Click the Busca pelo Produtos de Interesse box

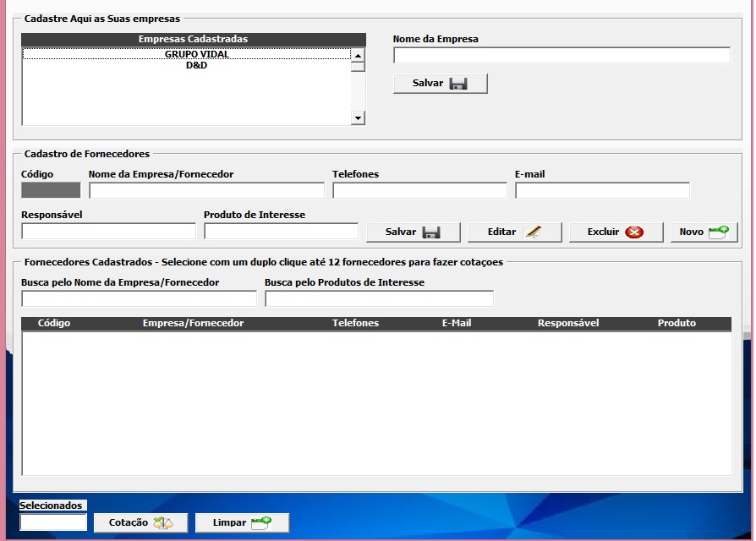(380, 298)
